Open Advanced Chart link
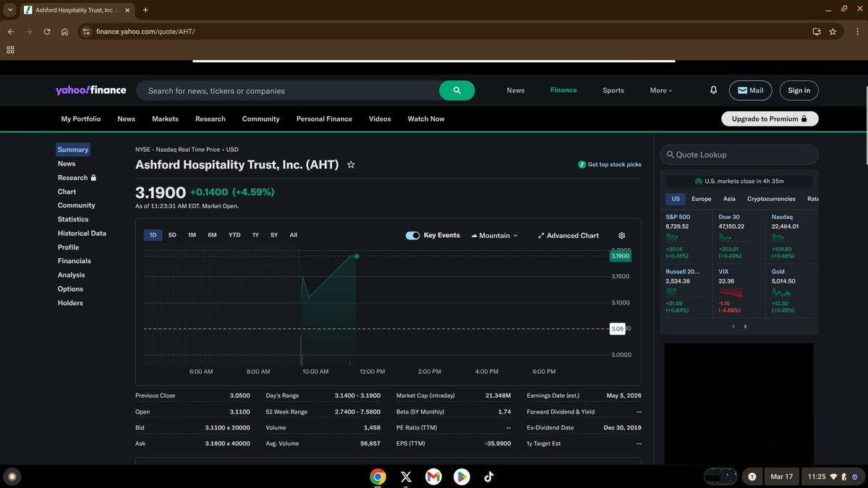868x488 pixels. (x=569, y=236)
